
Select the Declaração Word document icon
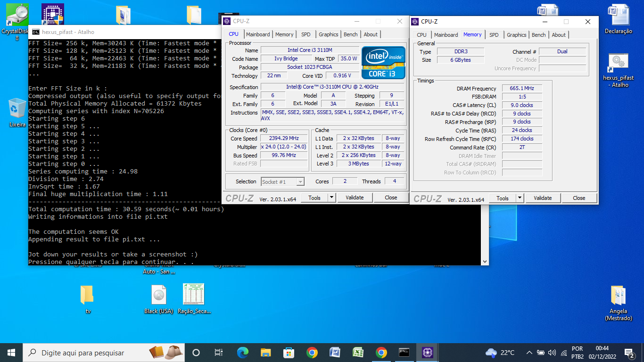click(x=618, y=19)
